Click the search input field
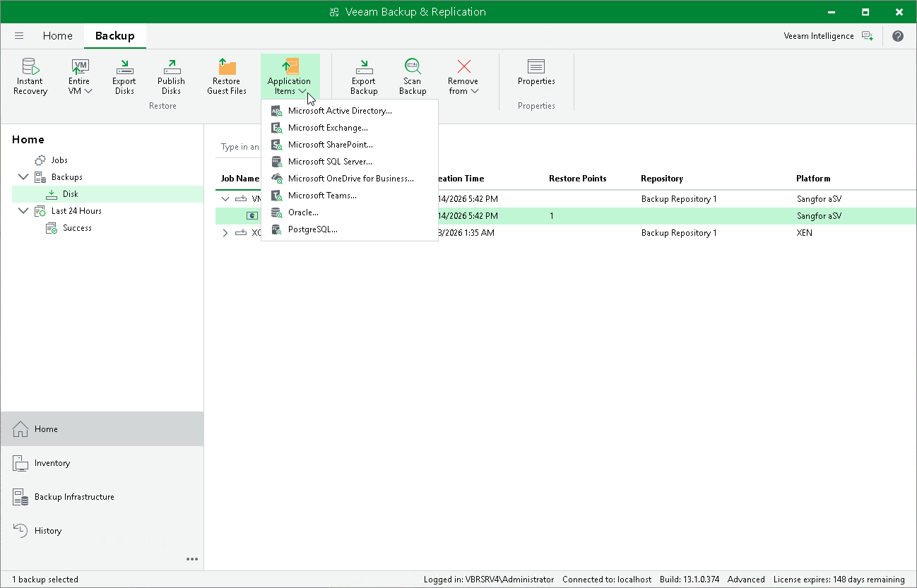The height and width of the screenshot is (588, 917). (x=239, y=147)
